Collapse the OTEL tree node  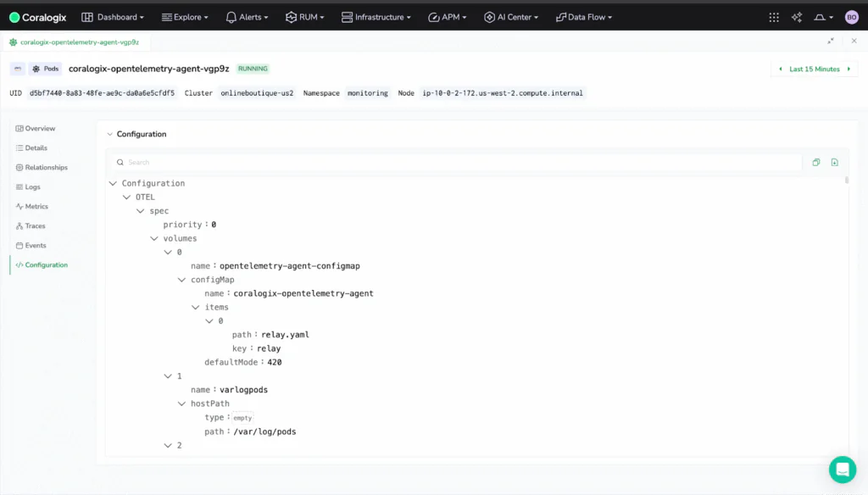(x=127, y=197)
